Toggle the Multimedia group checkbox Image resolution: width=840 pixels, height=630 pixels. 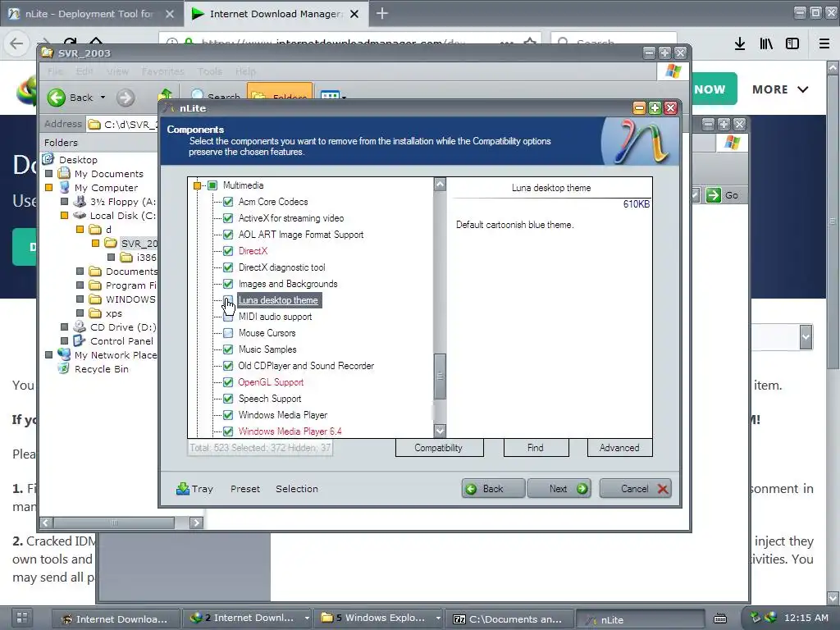pos(212,185)
